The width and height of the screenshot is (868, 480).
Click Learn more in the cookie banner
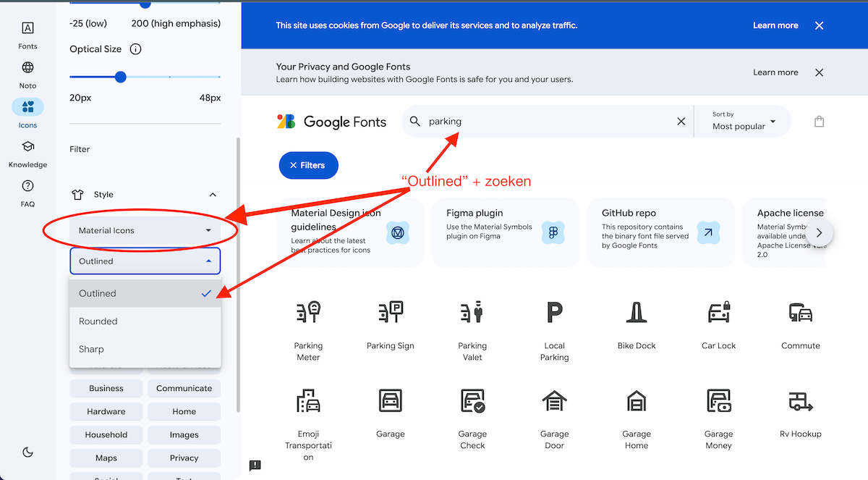(x=775, y=25)
